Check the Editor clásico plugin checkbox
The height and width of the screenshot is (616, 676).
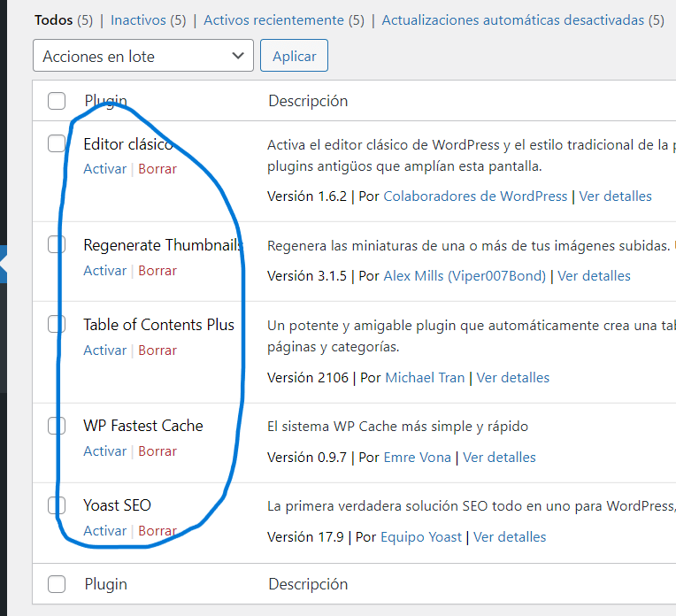pos(57,143)
